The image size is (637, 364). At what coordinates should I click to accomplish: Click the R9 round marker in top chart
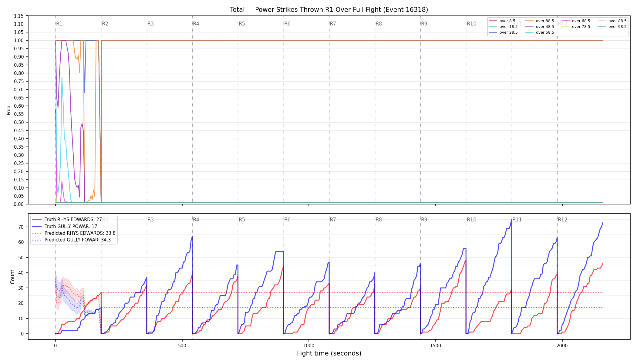(x=424, y=24)
